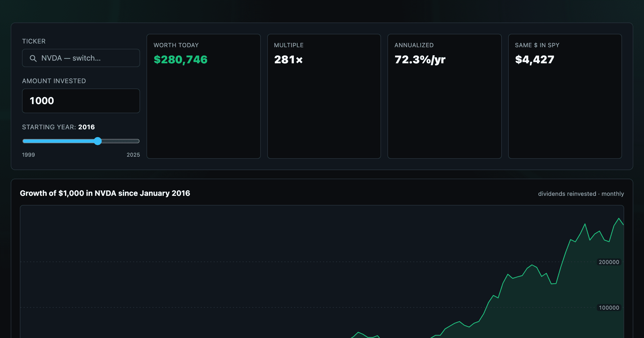The image size is (644, 338).
Task: Click the WORTH TODAY card heading
Action: (176, 45)
